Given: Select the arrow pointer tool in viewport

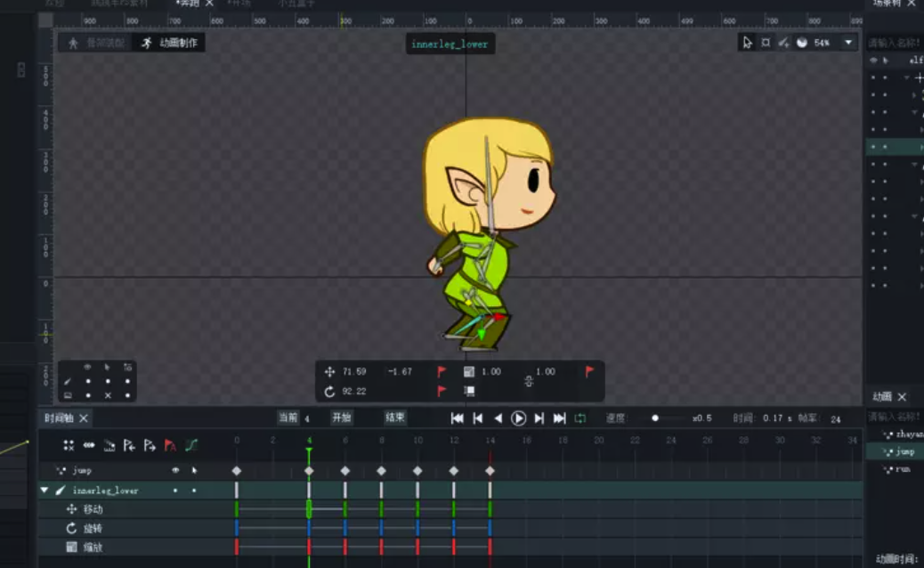Looking at the screenshot, I should 747,43.
